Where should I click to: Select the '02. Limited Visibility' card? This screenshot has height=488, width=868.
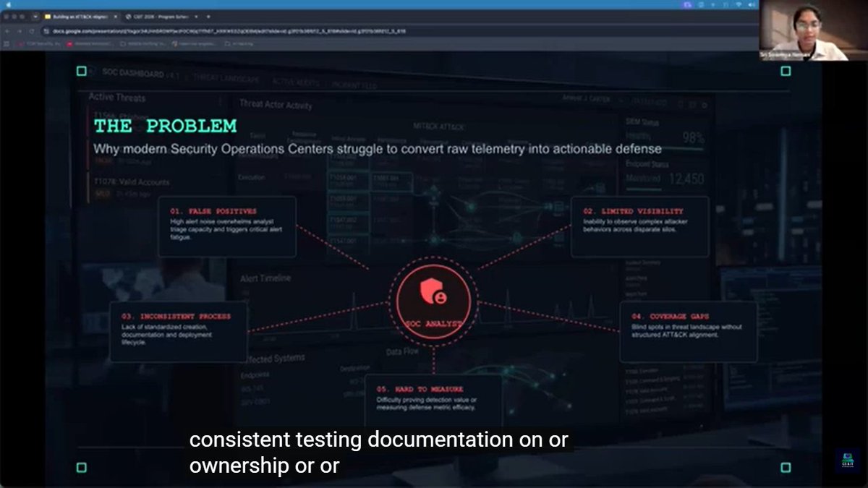tap(639, 226)
